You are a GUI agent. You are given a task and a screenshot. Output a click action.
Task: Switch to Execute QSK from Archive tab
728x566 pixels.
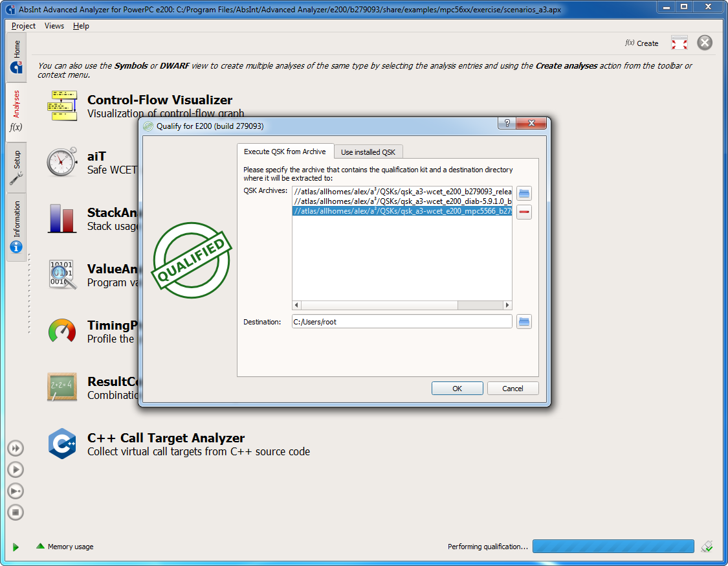pos(285,152)
